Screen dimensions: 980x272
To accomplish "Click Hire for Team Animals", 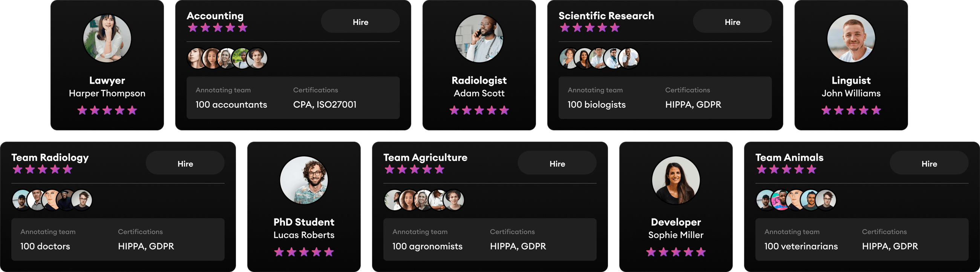I will 929,163.
